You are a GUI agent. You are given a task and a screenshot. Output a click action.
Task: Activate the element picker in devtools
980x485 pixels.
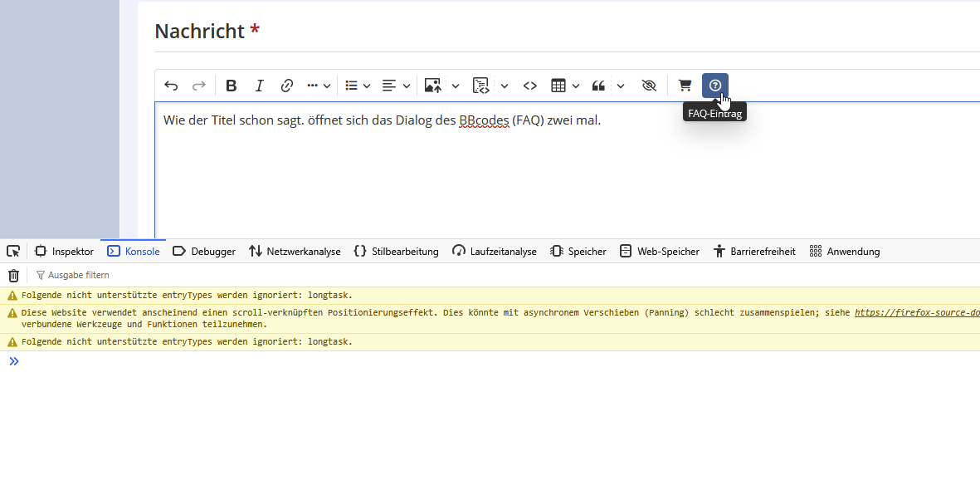[x=13, y=252]
